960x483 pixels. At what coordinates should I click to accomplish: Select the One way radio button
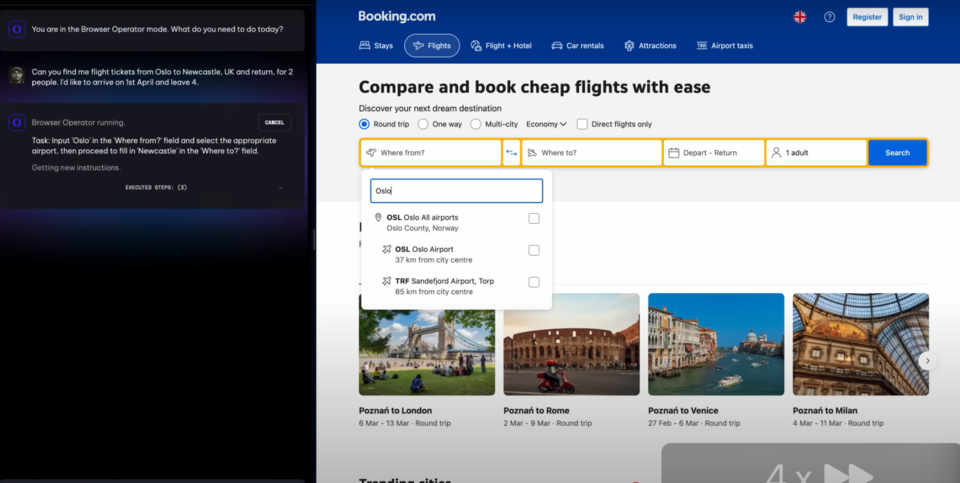pyautogui.click(x=424, y=124)
